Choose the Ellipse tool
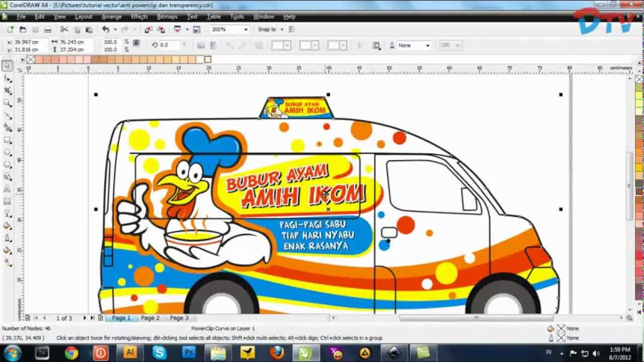This screenshot has height=362, width=644. (x=7, y=152)
